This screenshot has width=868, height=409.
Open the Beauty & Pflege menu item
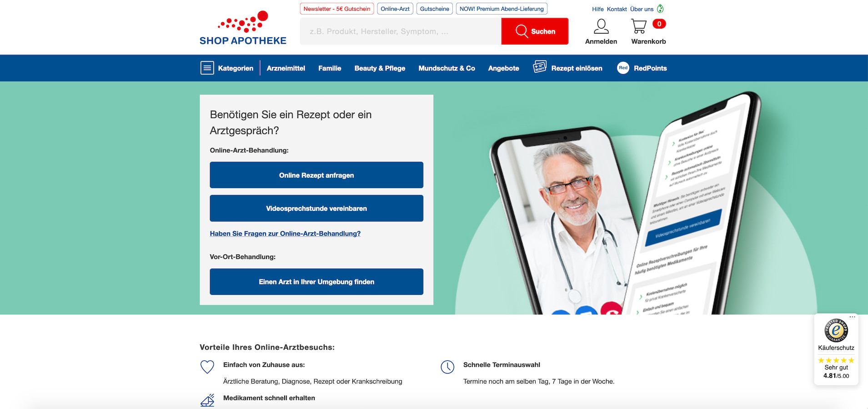(380, 68)
